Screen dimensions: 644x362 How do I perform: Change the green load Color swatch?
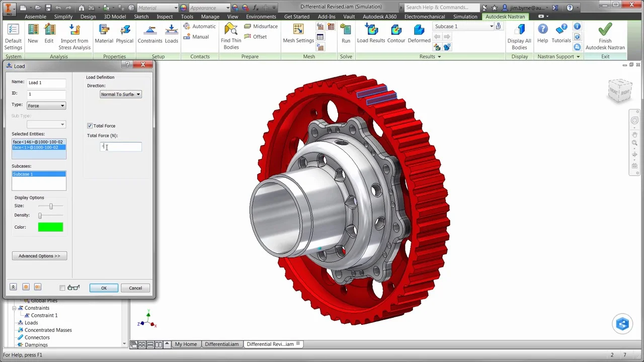click(x=50, y=227)
